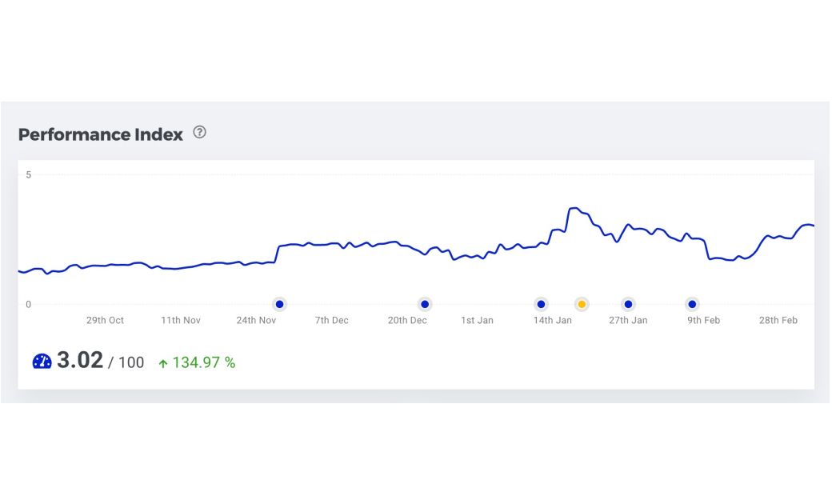The width and height of the screenshot is (832, 504).
Task: Select the blue event marker above 9th Feb
Action: tap(692, 304)
